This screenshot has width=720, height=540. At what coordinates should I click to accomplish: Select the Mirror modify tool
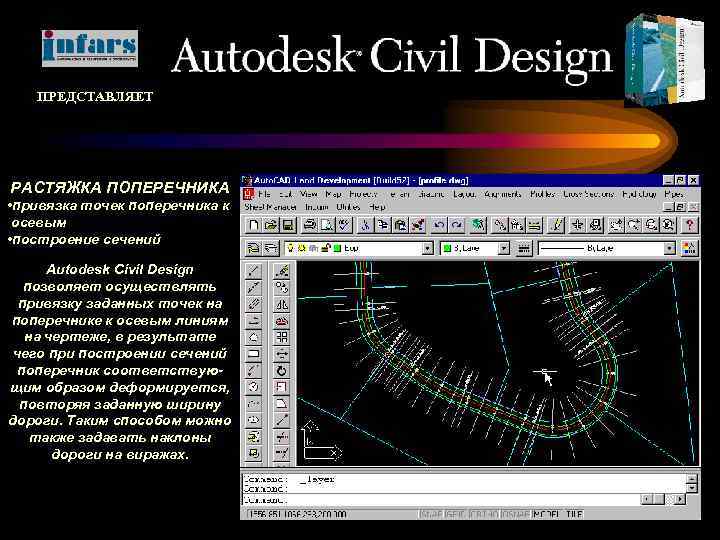tap(281, 304)
